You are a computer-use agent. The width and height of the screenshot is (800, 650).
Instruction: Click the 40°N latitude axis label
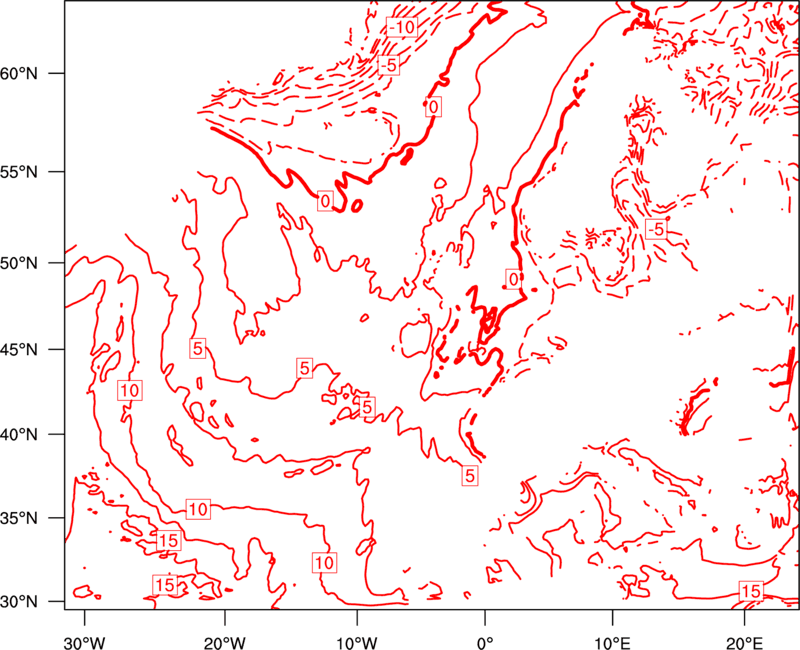coord(19,435)
